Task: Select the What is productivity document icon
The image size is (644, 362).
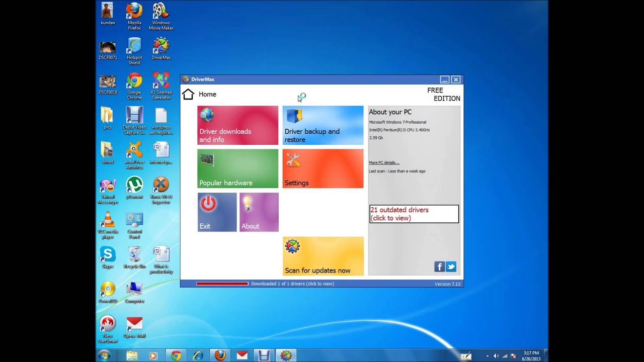Action: (161, 260)
